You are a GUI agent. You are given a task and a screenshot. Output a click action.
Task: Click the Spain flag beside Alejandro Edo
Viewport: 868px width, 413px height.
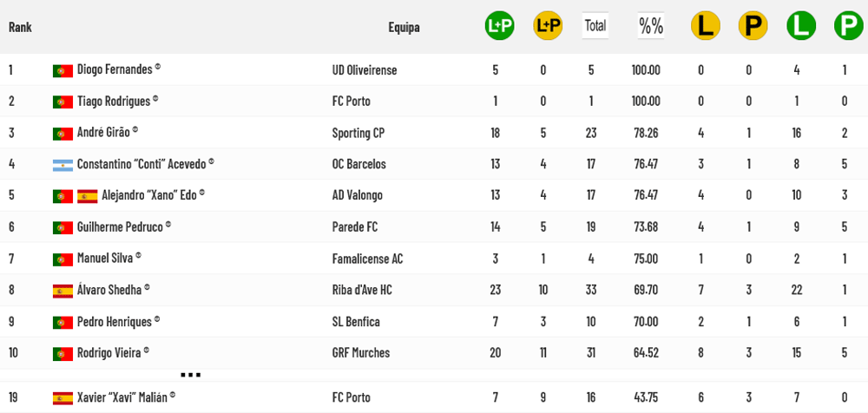pyautogui.click(x=87, y=196)
